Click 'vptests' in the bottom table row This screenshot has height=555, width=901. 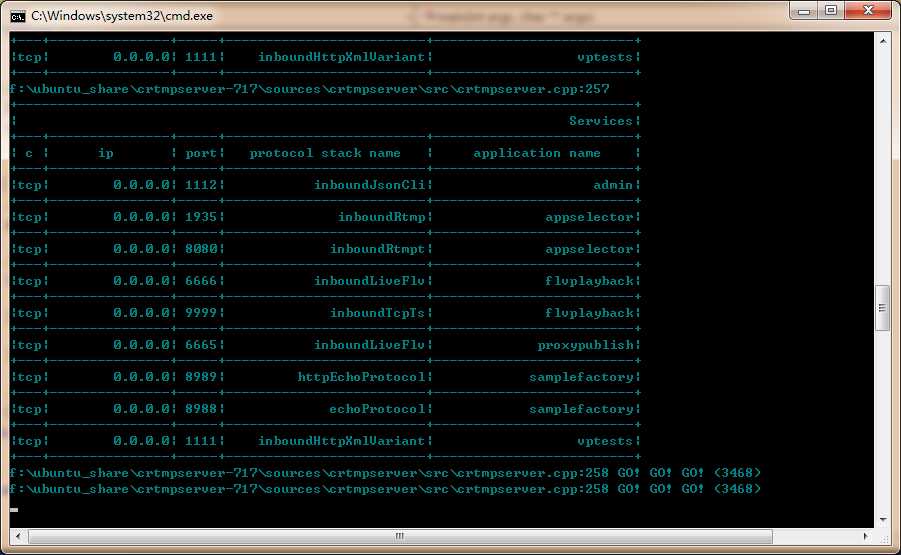coord(604,441)
